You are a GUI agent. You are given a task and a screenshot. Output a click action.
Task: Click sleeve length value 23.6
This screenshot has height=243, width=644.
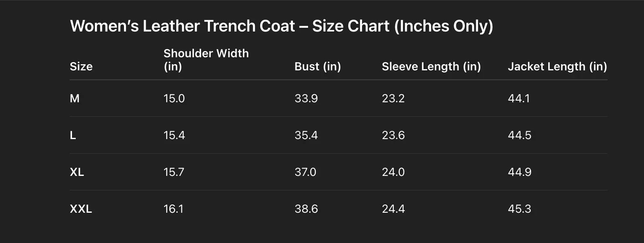393,135
